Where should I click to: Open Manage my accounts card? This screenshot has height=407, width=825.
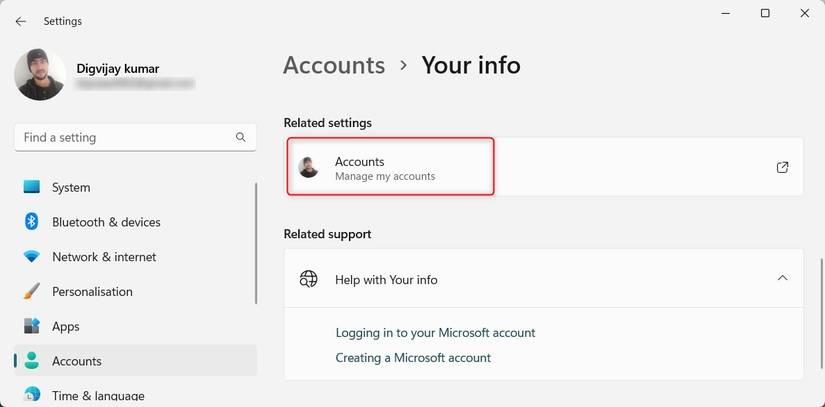point(391,167)
